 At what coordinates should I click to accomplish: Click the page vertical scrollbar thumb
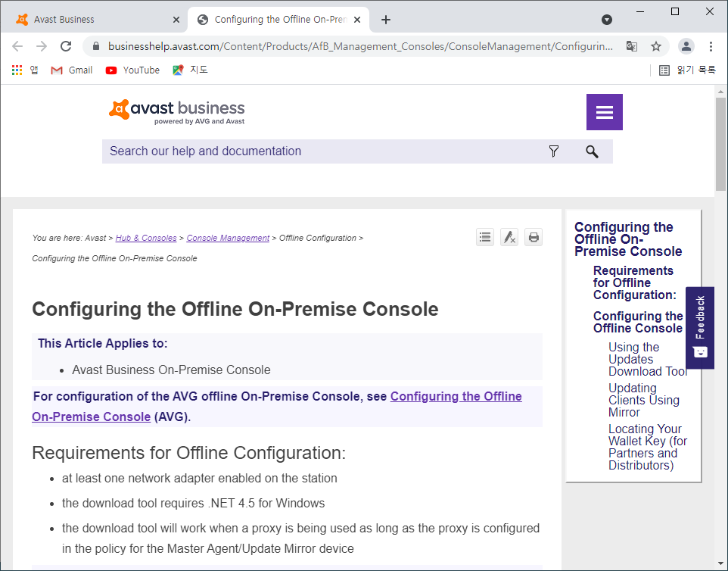click(x=720, y=144)
